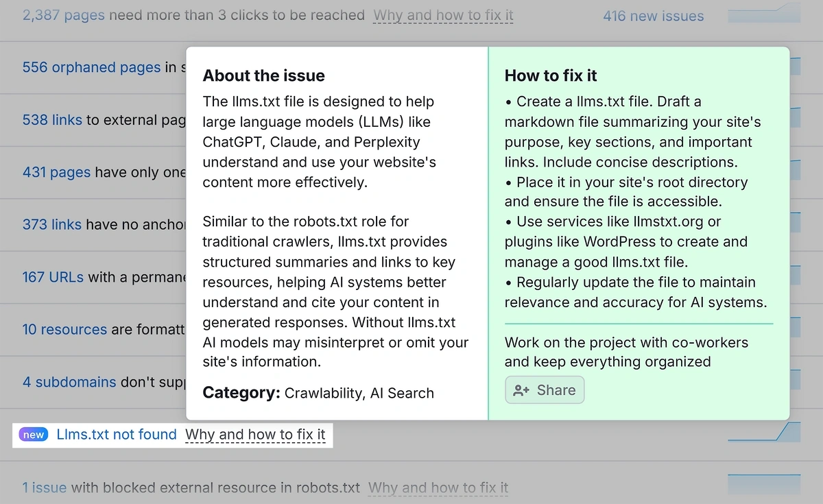Click the trend chart beside 416 new issues
The image size is (823, 504).
(764, 15)
